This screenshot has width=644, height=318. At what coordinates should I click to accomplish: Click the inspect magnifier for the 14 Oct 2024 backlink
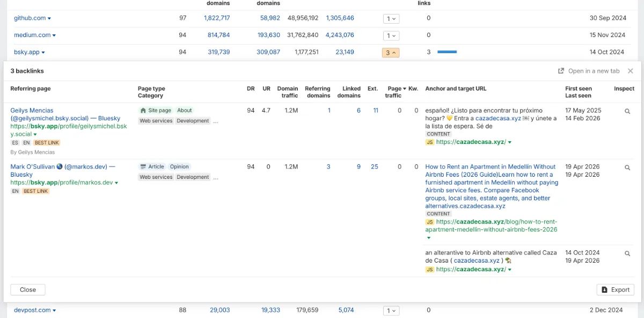(x=627, y=254)
